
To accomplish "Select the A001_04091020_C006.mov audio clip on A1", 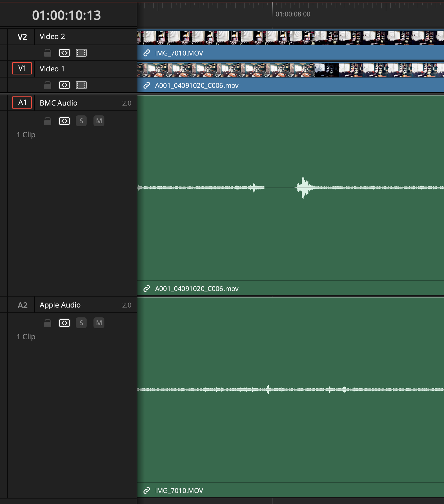I will (291, 195).
